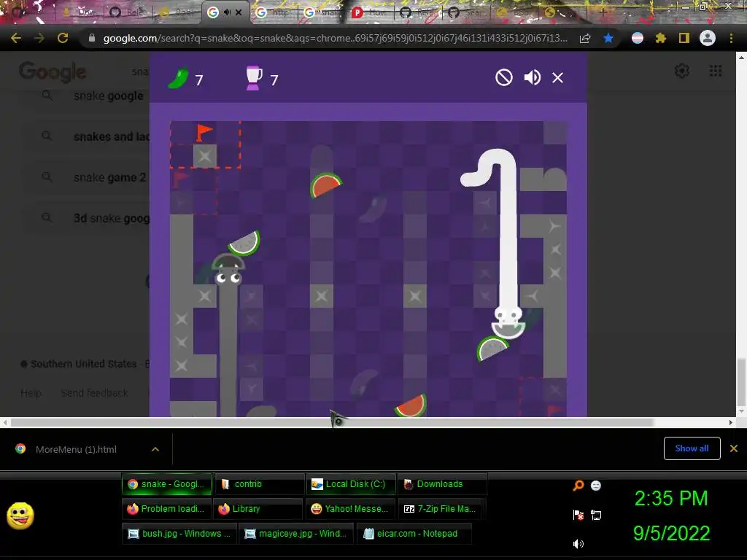The height and width of the screenshot is (560, 747).
Task: Mute the Snake game sound
Action: [532, 77]
